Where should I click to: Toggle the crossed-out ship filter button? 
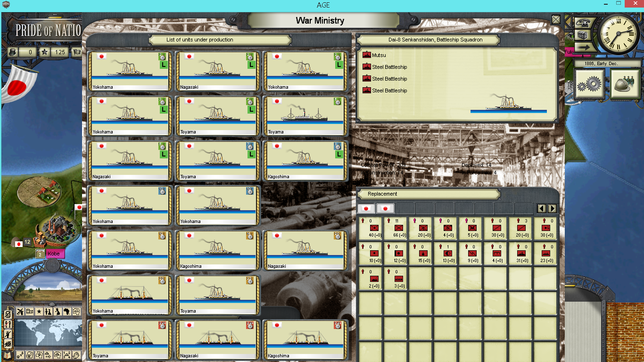click(8, 344)
